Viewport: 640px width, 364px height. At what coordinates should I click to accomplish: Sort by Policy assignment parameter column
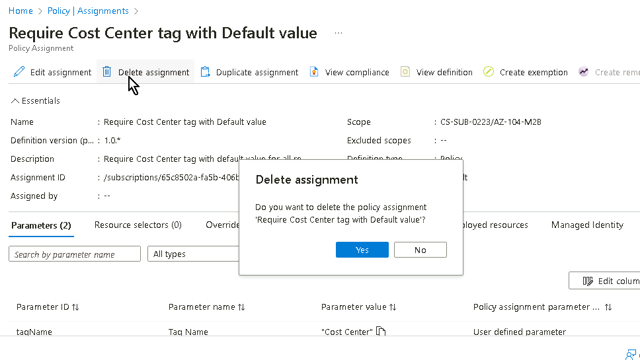coord(608,307)
